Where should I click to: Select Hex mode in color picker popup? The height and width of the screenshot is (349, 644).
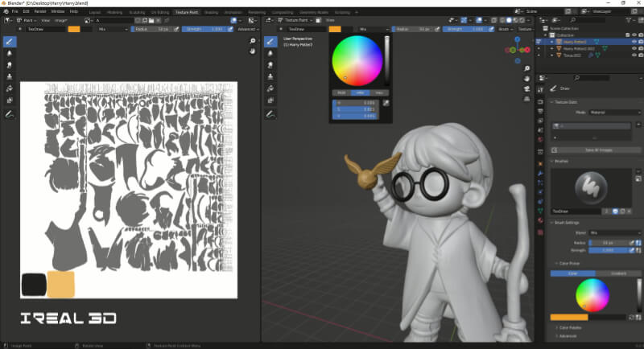[379, 92]
